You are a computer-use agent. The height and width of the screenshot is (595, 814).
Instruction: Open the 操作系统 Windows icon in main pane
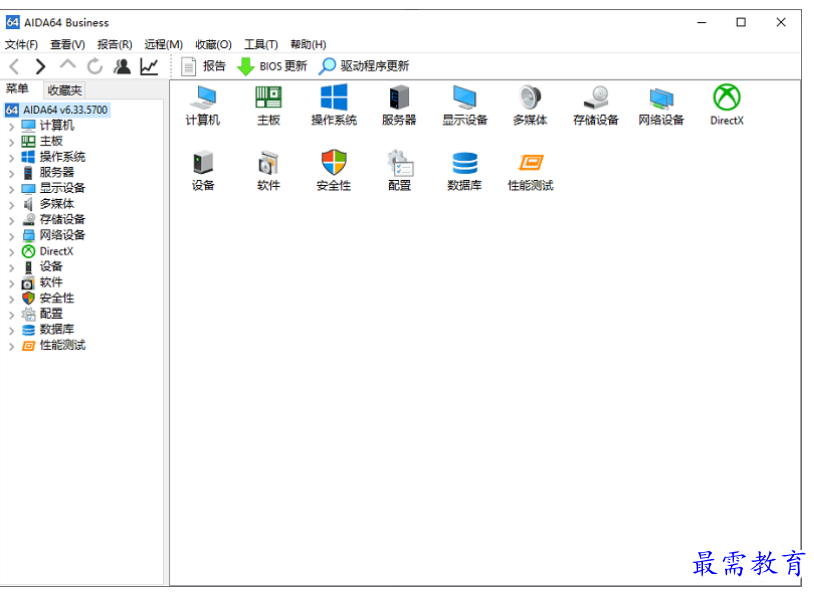coord(334,105)
